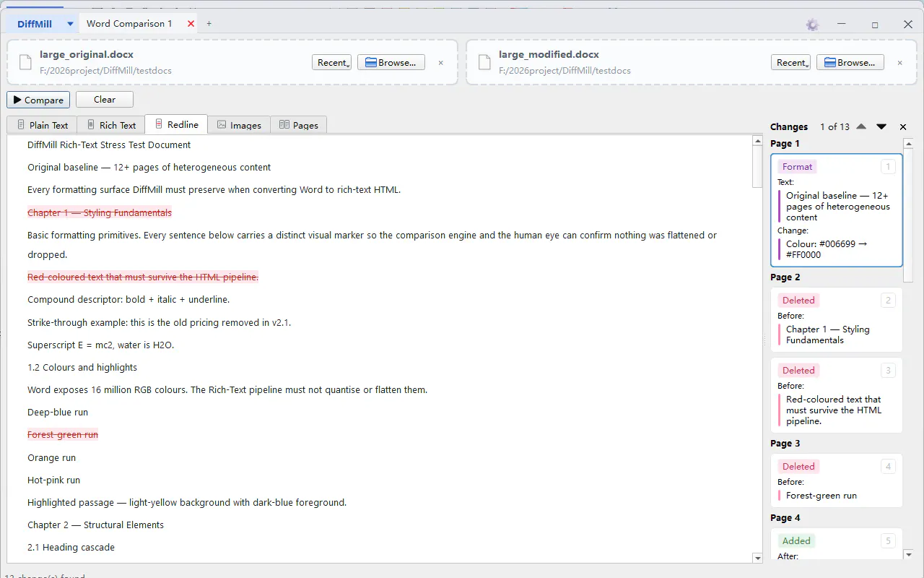Click the file icon beside large_modified.docx
924x578 pixels.
[x=484, y=62]
